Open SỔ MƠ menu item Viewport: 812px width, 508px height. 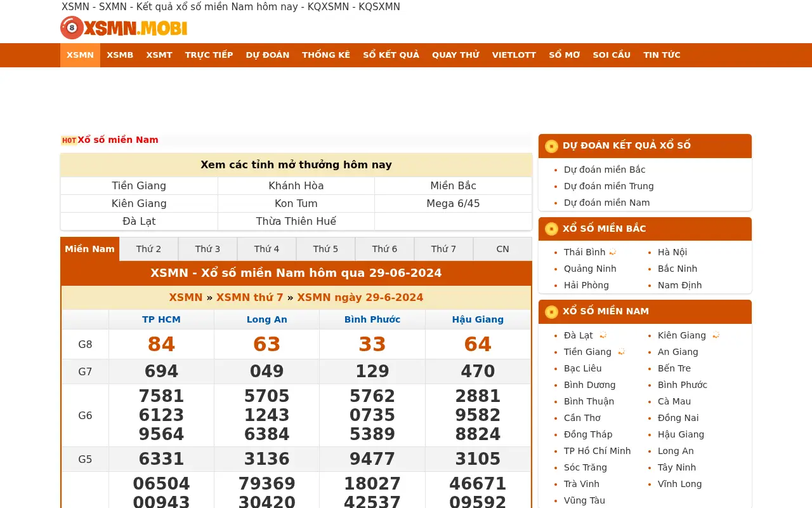[x=565, y=55]
